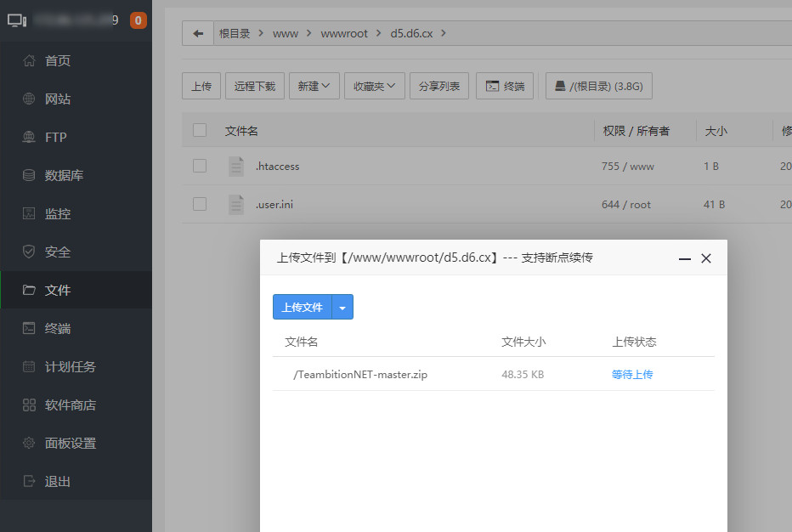The height and width of the screenshot is (532, 792).
Task: Open the 分享列表 share list button
Action: [439, 86]
